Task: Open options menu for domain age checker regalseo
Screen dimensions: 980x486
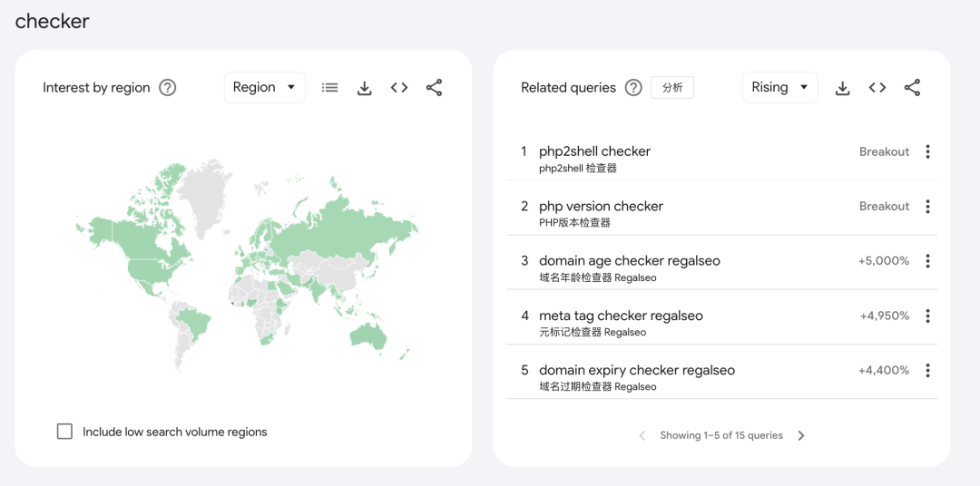Action: (927, 261)
